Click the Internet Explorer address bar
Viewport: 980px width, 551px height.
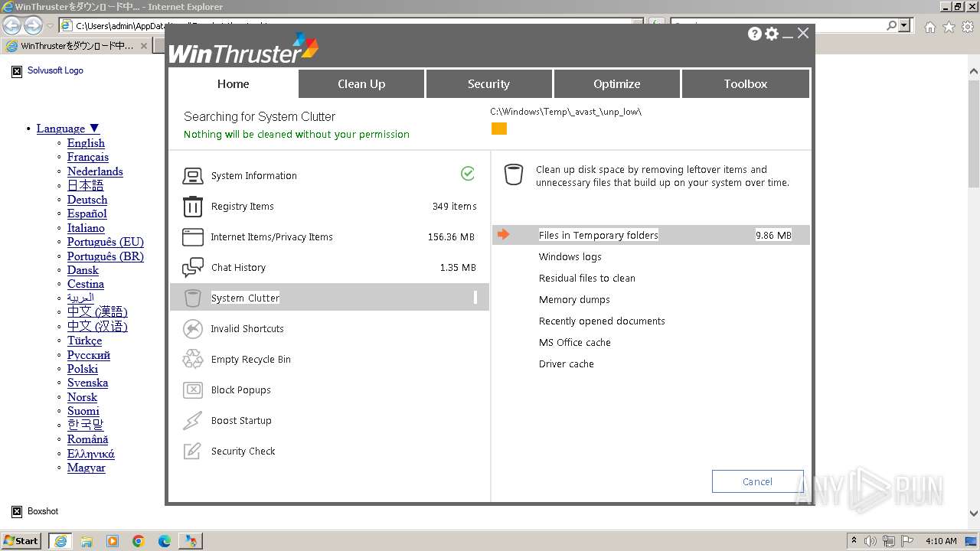pyautogui.click(x=352, y=26)
